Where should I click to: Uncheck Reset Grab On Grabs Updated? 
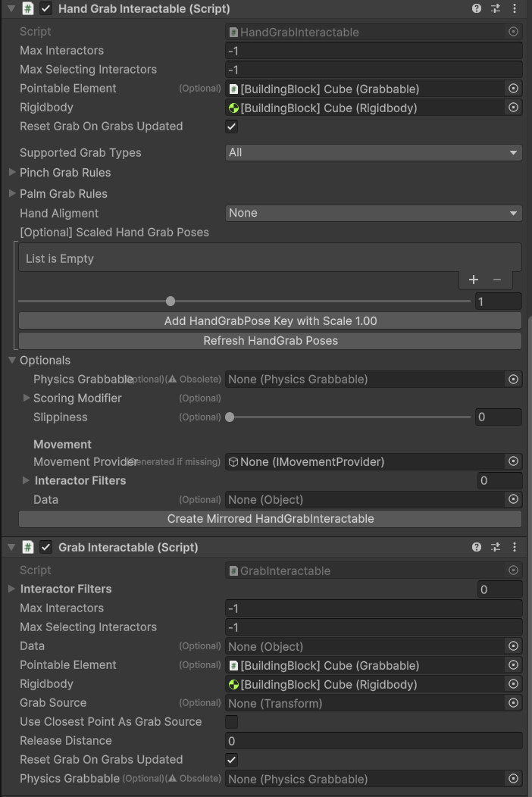pyautogui.click(x=231, y=127)
